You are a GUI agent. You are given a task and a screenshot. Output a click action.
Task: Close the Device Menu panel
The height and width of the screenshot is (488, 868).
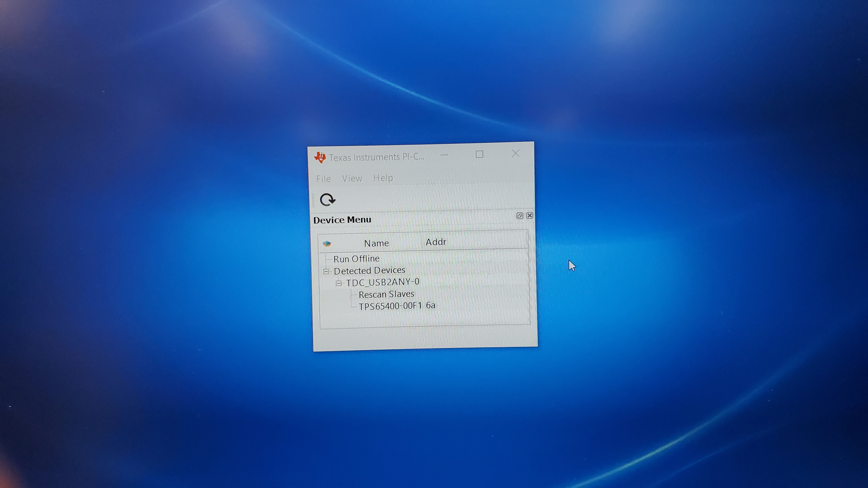pos(530,216)
